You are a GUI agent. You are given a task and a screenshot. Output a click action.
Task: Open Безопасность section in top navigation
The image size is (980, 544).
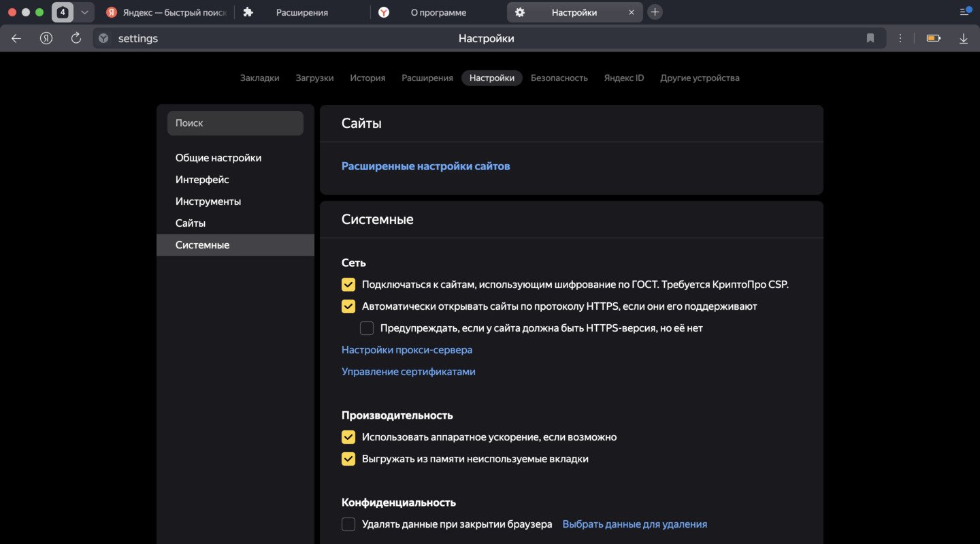point(559,78)
